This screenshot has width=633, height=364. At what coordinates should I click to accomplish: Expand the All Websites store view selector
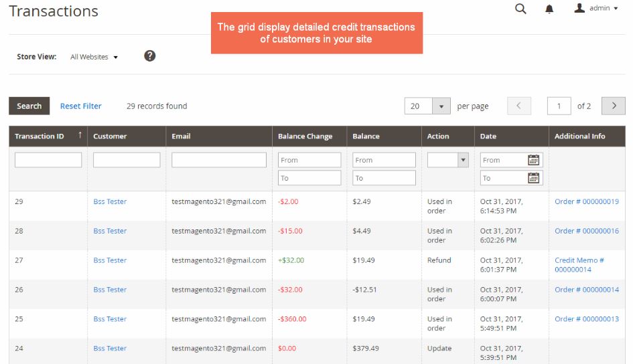[94, 57]
